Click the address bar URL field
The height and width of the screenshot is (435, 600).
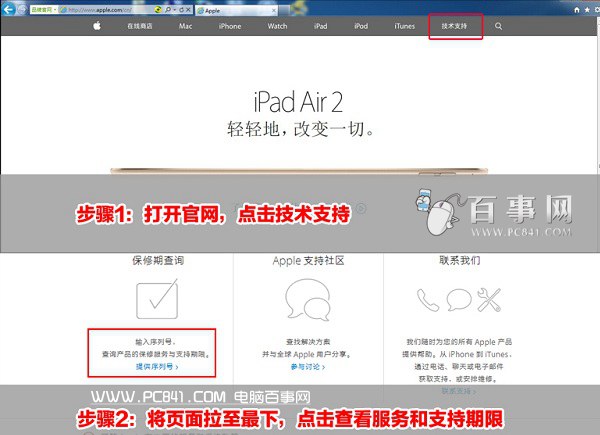click(107, 10)
